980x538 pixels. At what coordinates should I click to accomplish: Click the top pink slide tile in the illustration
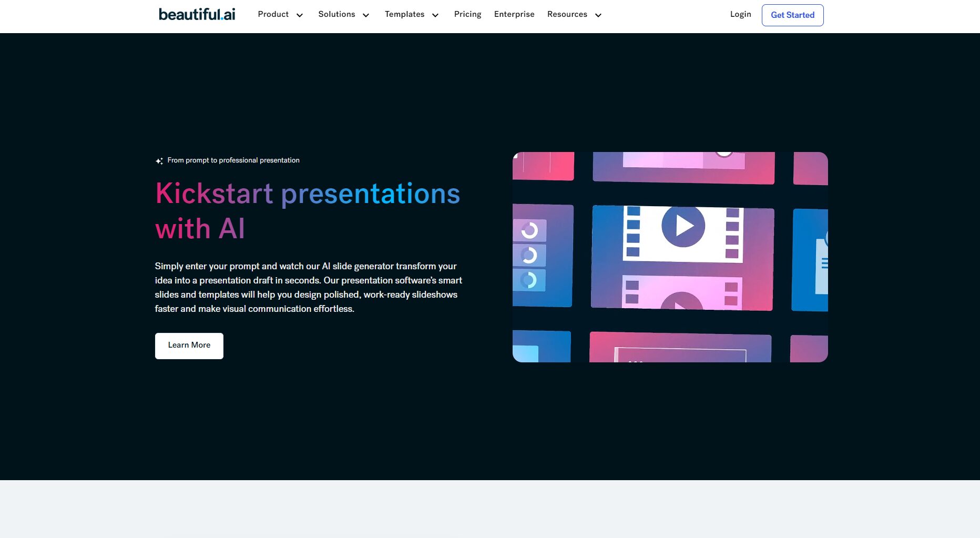click(683, 167)
